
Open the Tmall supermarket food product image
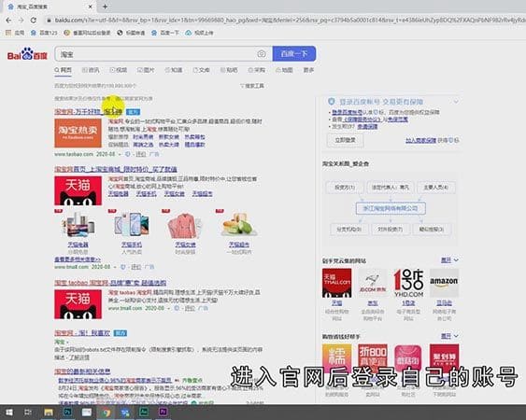click(x=239, y=225)
